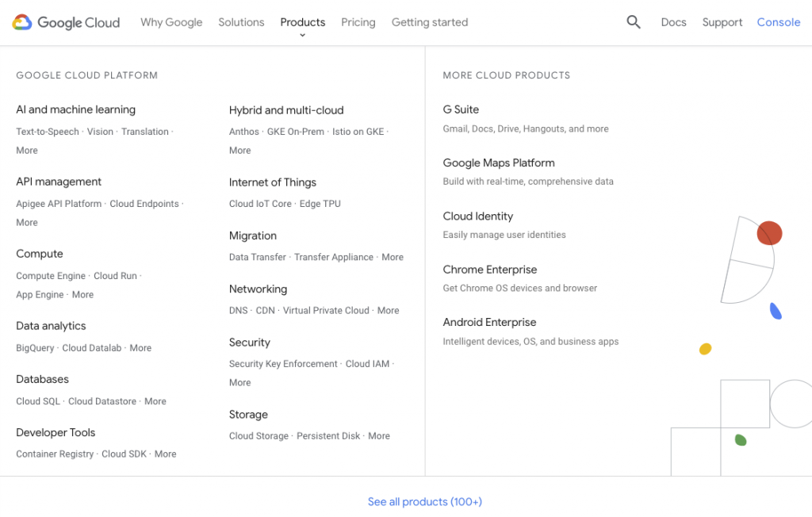Screen dimensions: 812x517
Task: Open the Why Google menu
Action: click(x=171, y=22)
